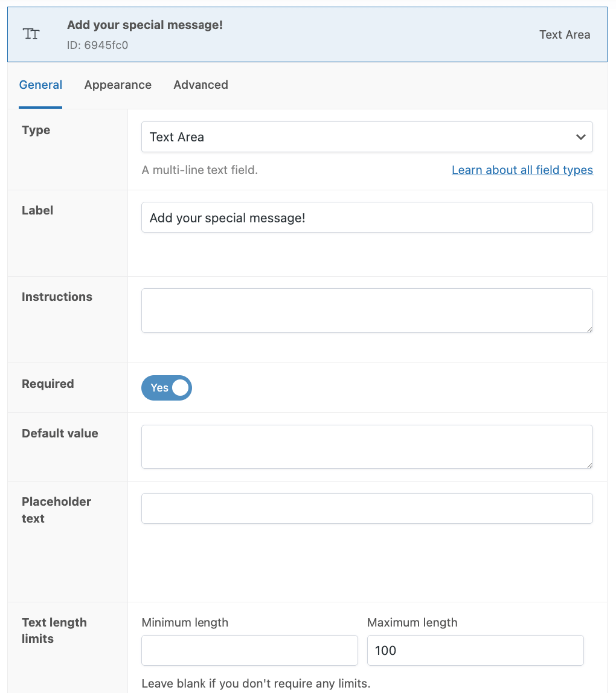Edit the Label input field
Viewport: 616px width, 693px height.
[367, 217]
